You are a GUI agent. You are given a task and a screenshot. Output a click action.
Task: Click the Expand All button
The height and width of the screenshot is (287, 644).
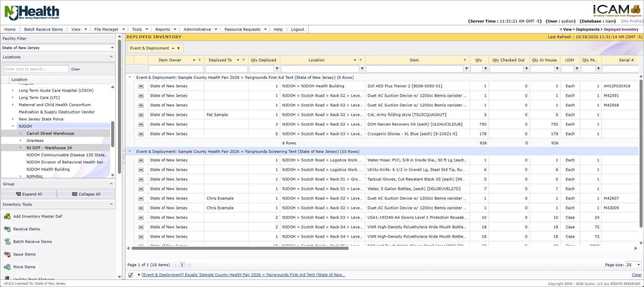(x=29, y=194)
